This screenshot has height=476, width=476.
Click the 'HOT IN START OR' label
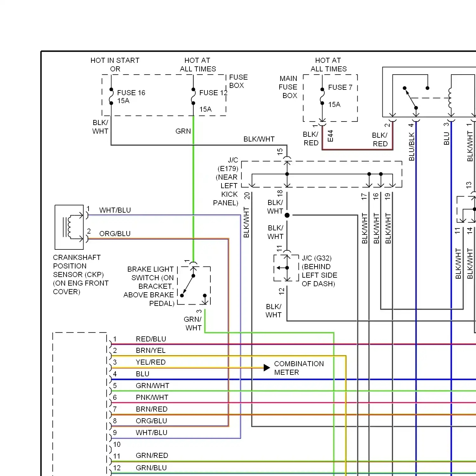point(115,64)
